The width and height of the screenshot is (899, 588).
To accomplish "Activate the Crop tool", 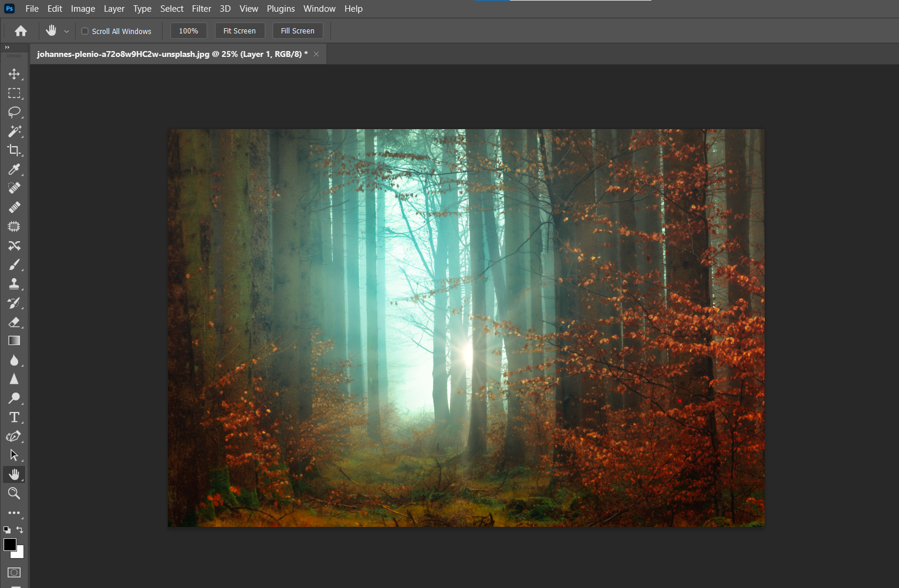I will (14, 150).
